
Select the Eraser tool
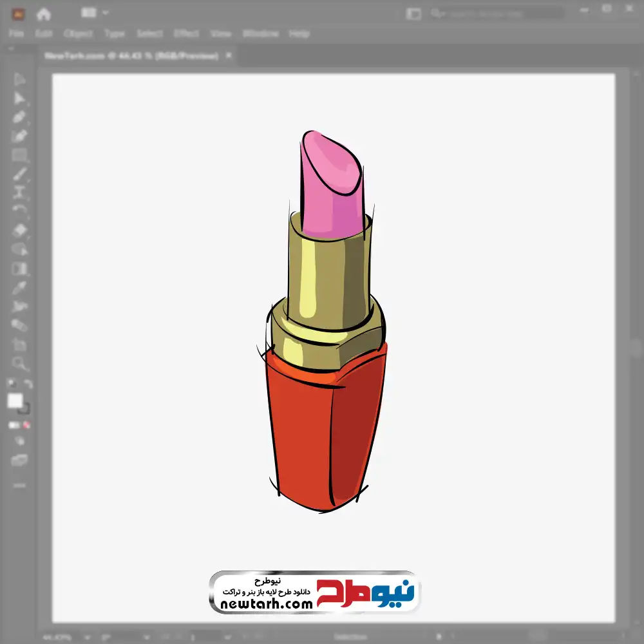click(19, 230)
